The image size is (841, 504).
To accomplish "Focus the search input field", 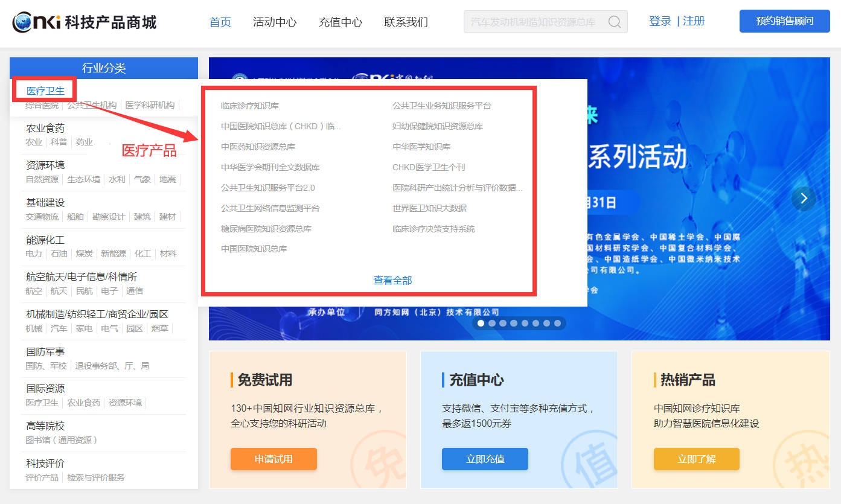I will [545, 22].
